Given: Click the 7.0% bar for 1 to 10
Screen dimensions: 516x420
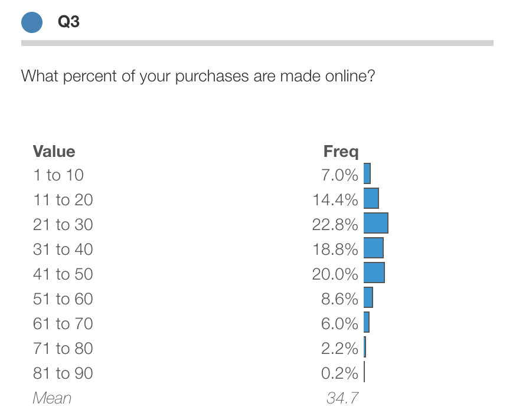Looking at the screenshot, I should 367,173.
